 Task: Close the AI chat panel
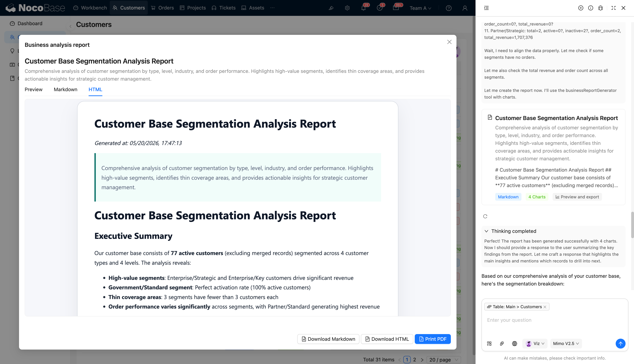[623, 8]
